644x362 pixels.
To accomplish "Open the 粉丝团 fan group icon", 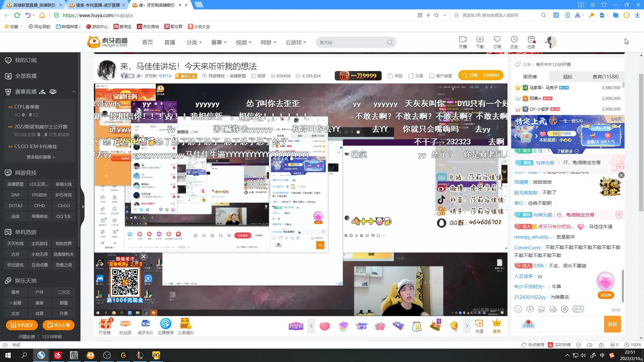I will (125, 326).
